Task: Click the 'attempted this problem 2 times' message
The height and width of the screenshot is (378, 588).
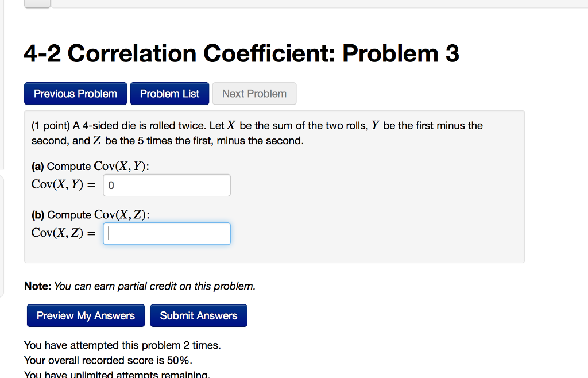Action: pyautogui.click(x=122, y=345)
